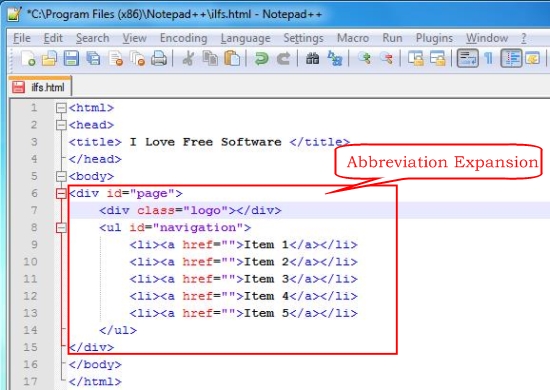Open the Edit menu
The width and height of the screenshot is (550, 390).
pyautogui.click(x=53, y=38)
